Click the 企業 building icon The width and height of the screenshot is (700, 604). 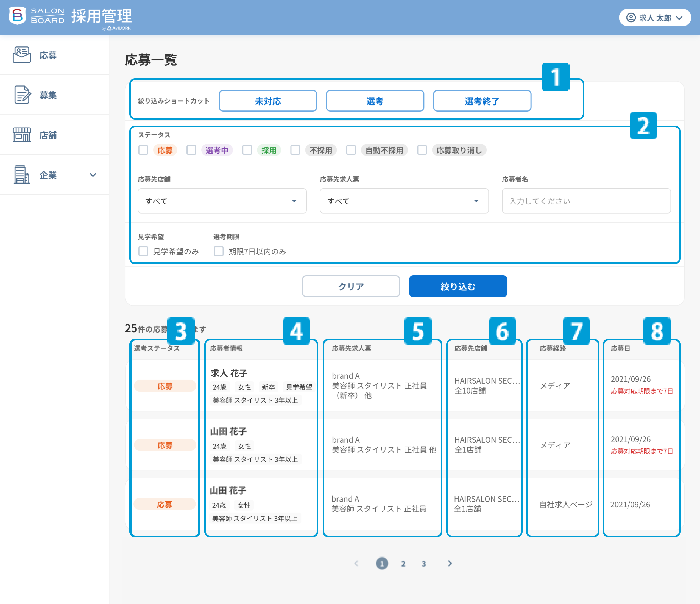click(x=22, y=174)
